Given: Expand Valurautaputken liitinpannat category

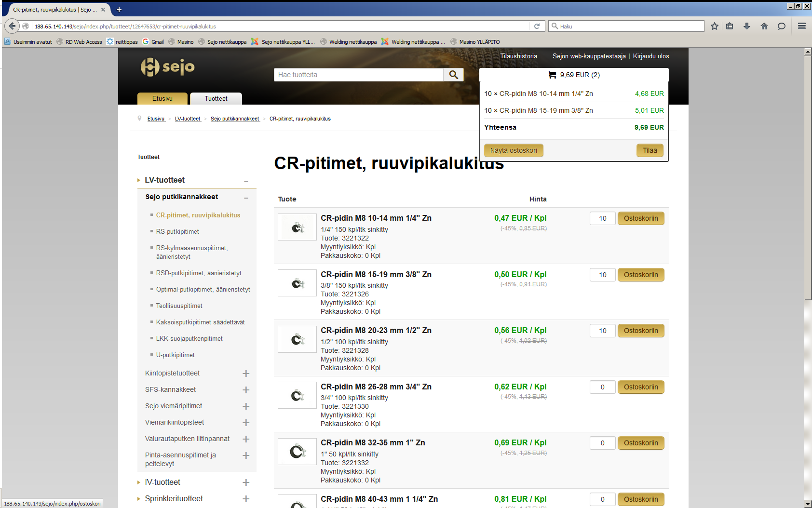Looking at the screenshot, I should (x=246, y=439).
